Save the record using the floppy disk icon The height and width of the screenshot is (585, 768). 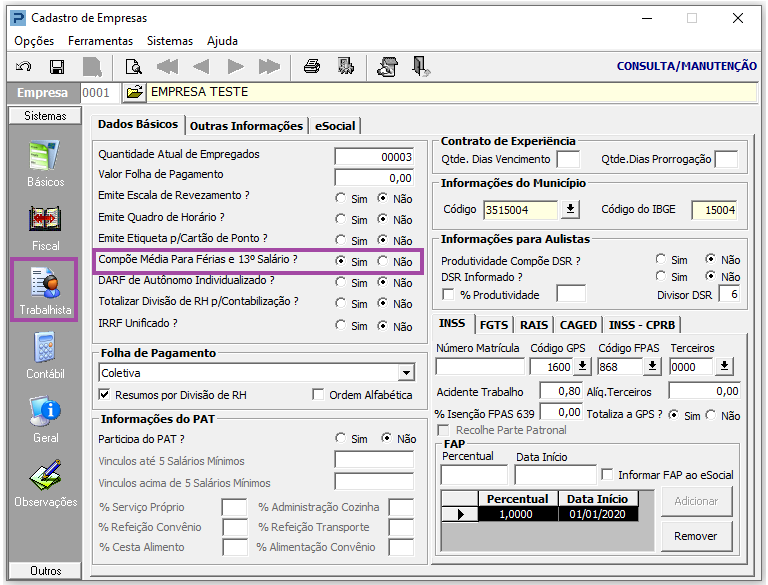tap(57, 67)
